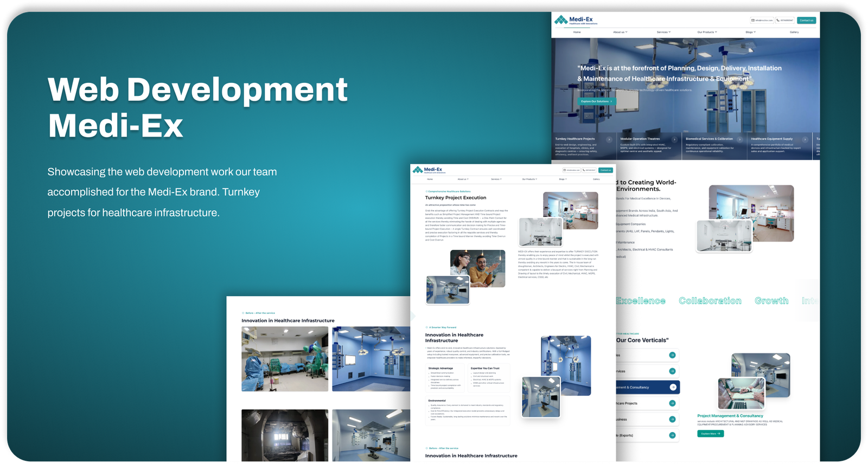The image size is (868, 464).
Task: Click the laptop meeting photo near Core Verticals
Action: tap(742, 394)
